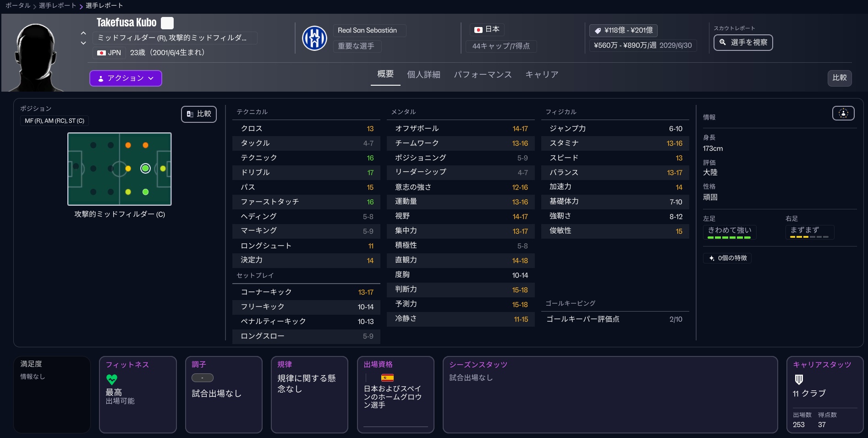Go to previous player with up chevron

(x=83, y=33)
